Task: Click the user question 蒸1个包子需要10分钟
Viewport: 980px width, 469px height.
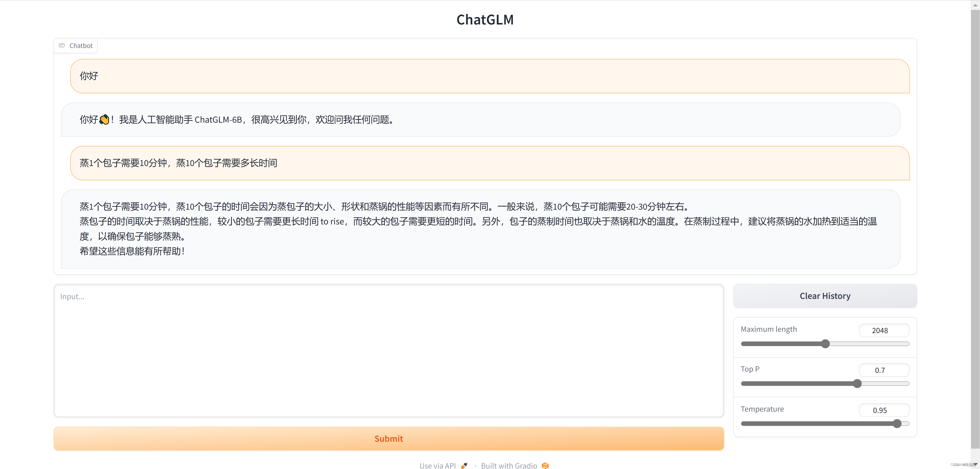Action: [x=490, y=163]
